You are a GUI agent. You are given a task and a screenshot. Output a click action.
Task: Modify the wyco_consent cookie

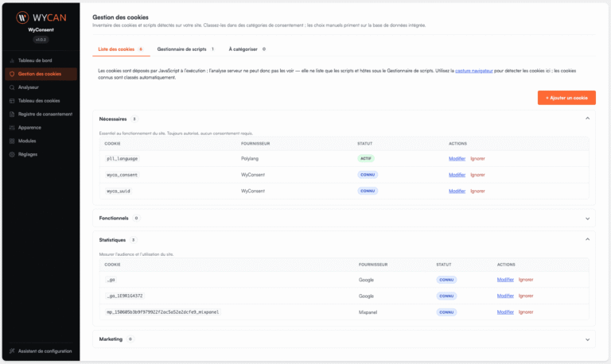457,175
